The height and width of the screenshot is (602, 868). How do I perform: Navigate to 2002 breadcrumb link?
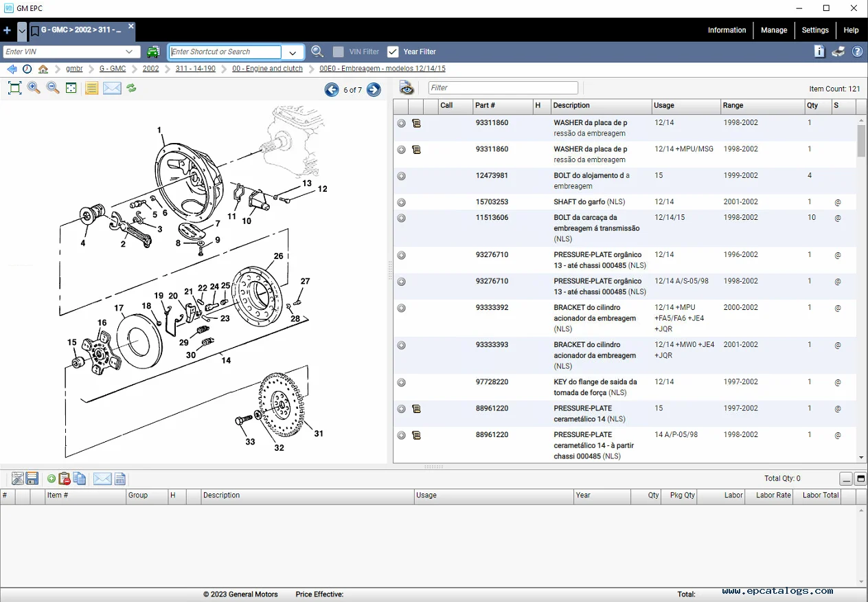point(150,69)
